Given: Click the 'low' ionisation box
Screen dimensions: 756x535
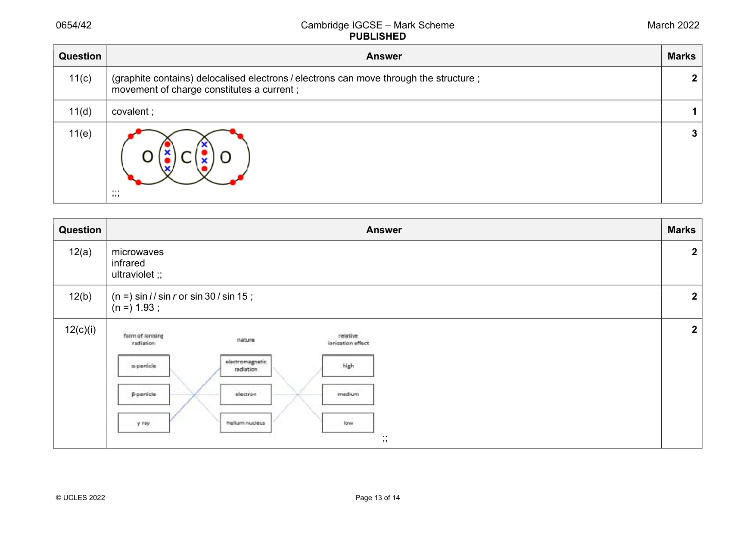Looking at the screenshot, I should 348,423.
